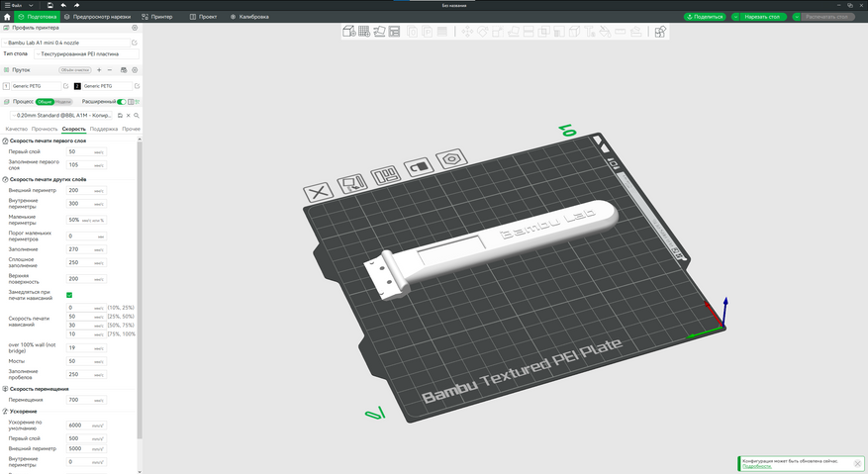
Task: Click search icon beside process preset
Action: tap(137, 116)
